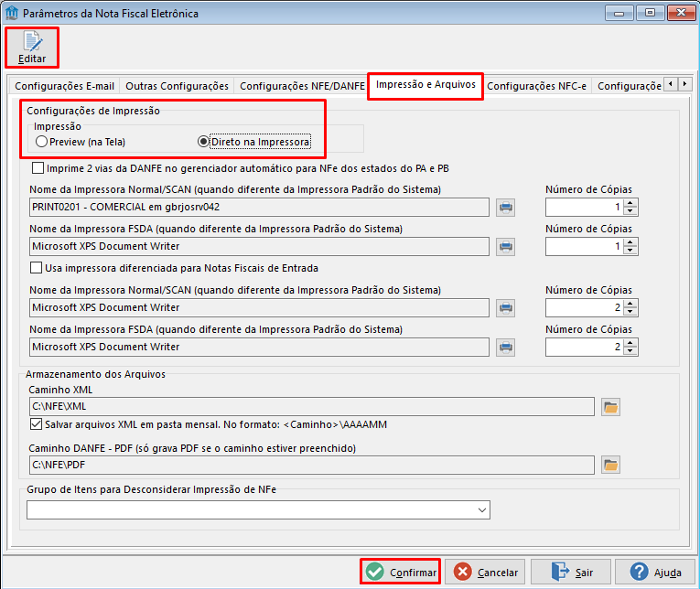Decrease copies for first FSDA printer
The width and height of the screenshot is (700, 589).
[630, 251]
